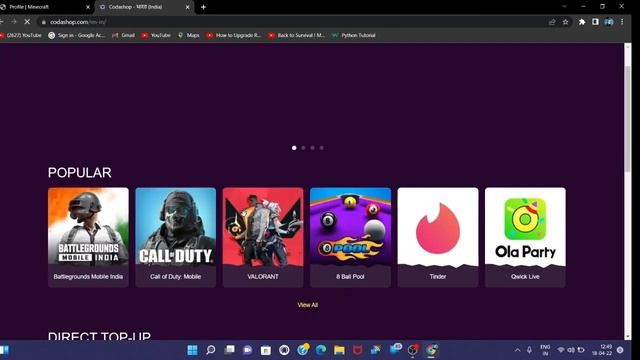The image size is (640, 360).
Task: Open the Ola Party Qwick Live card
Action: point(525,237)
